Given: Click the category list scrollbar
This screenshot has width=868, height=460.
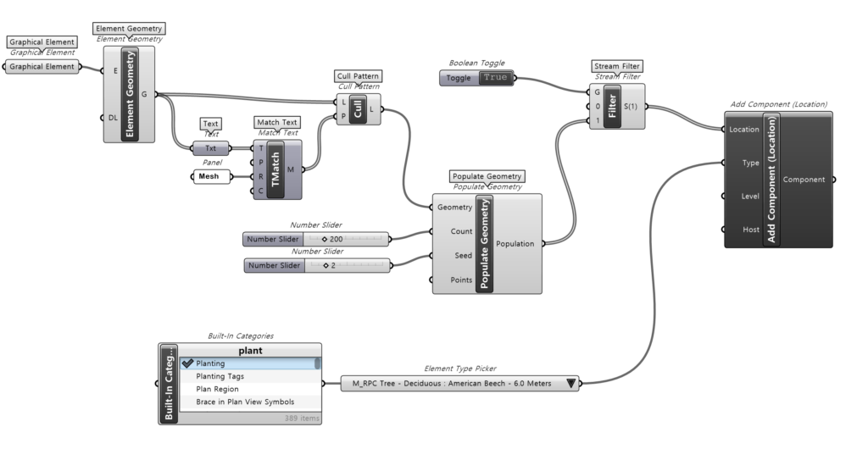Looking at the screenshot, I should (x=318, y=364).
